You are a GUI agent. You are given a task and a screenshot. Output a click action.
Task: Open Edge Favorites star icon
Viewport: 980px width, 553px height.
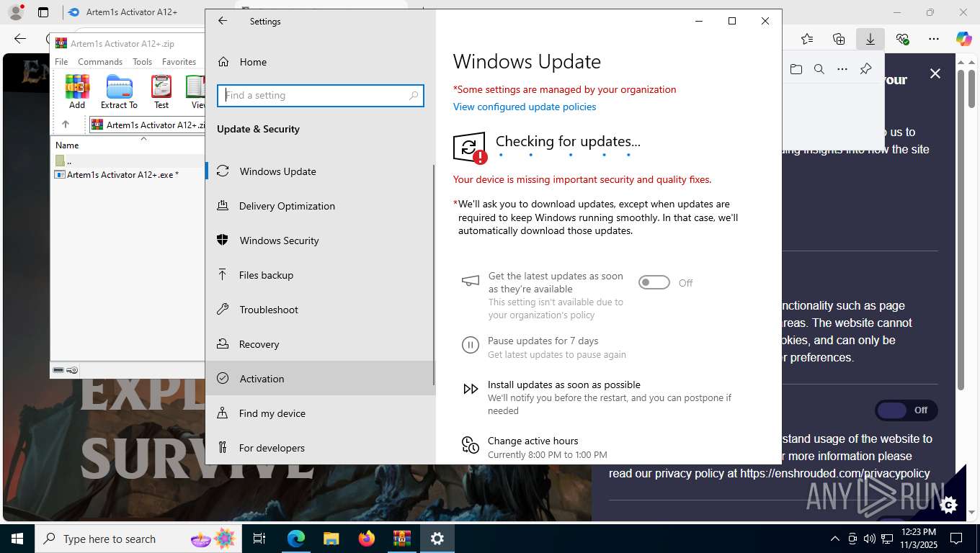pyautogui.click(x=807, y=39)
